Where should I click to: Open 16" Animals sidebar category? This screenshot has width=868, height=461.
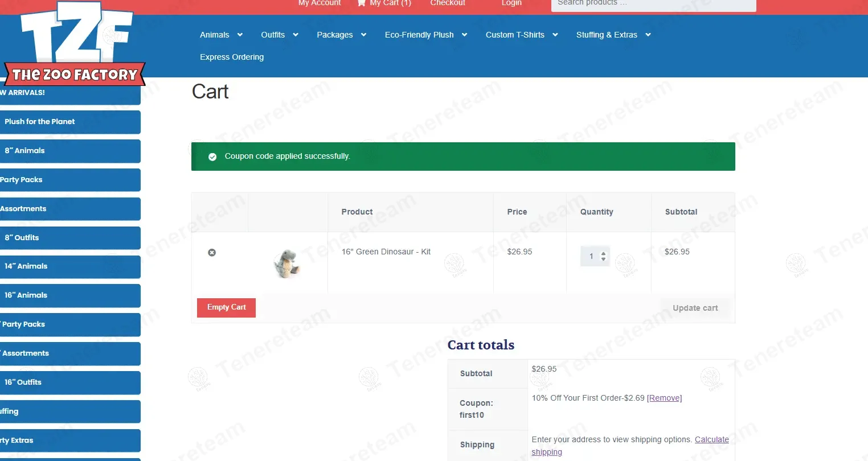tap(70, 295)
